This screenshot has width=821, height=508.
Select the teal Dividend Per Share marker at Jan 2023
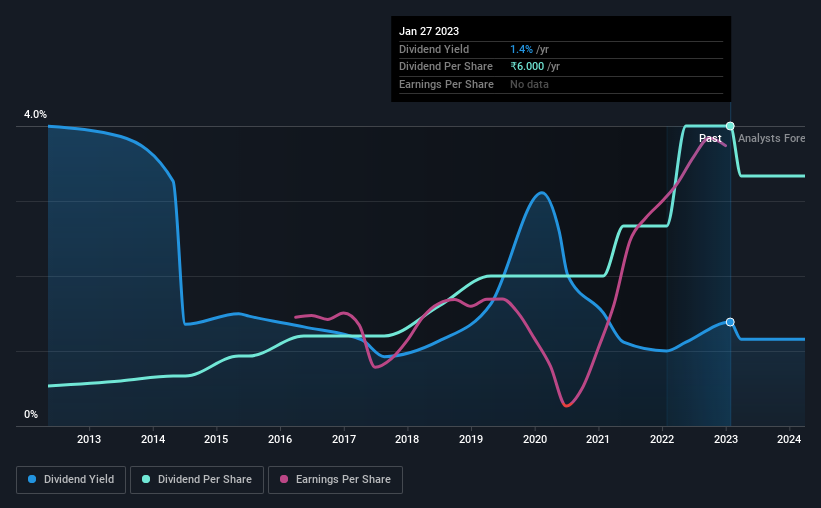(x=730, y=126)
